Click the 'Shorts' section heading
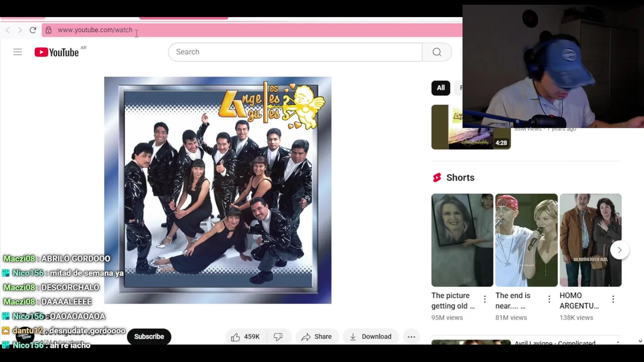The width and height of the screenshot is (644, 362). pos(460,177)
